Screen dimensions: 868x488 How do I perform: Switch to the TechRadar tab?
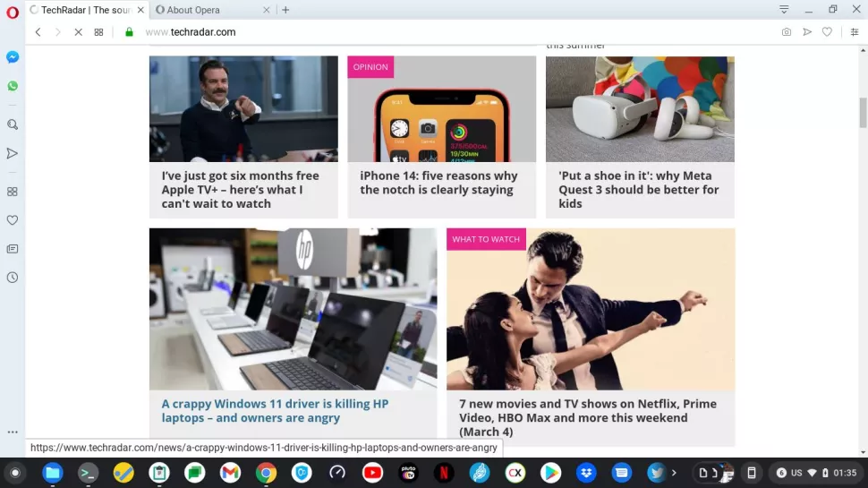[87, 10]
